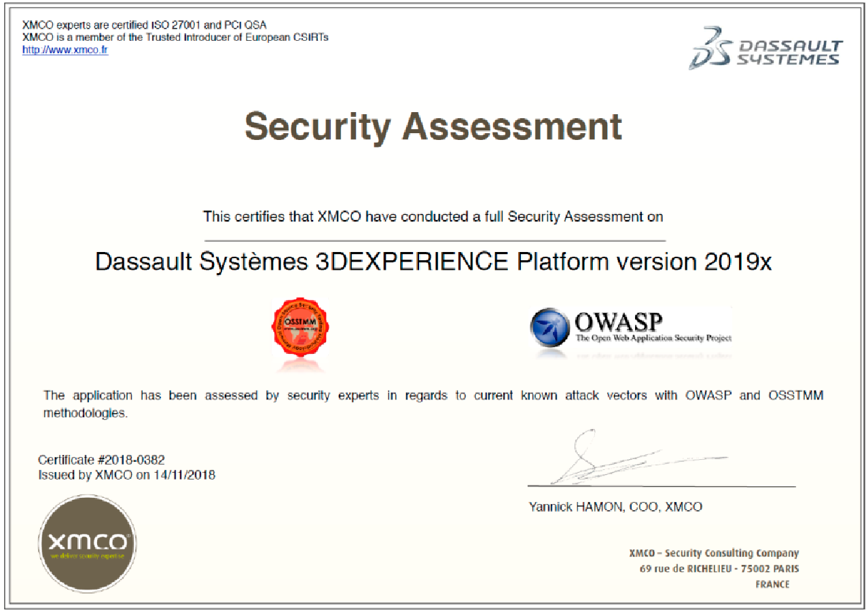Click the 'This certifies that XMCO' sentence
Screen dimensions: 868x612
pyautogui.click(x=433, y=217)
